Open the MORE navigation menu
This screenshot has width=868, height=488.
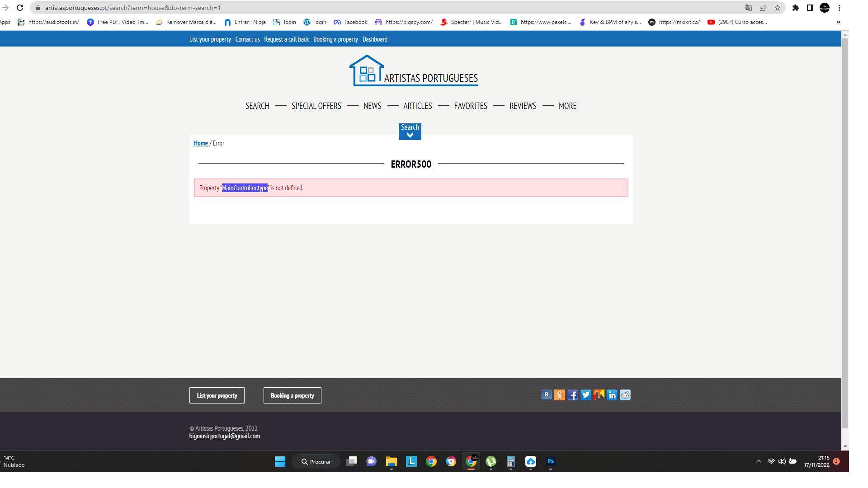click(x=567, y=106)
